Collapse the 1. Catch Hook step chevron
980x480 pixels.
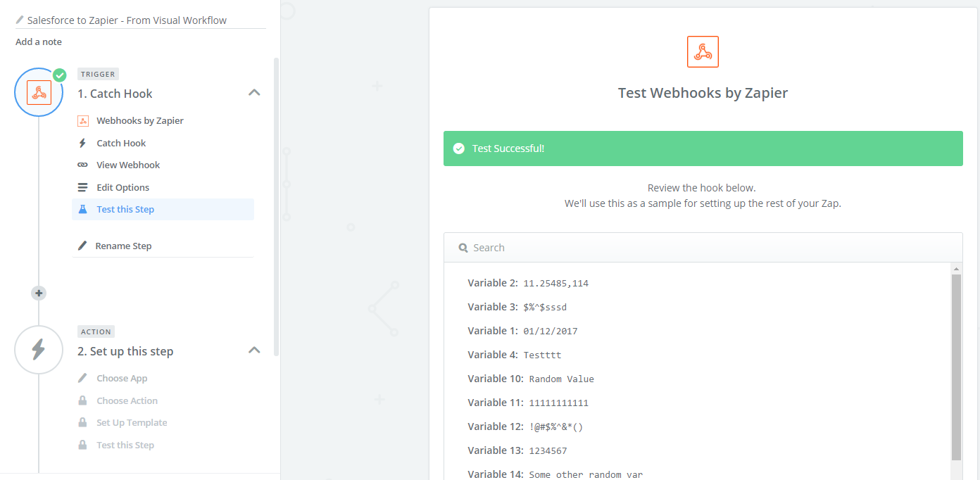pyautogui.click(x=255, y=92)
